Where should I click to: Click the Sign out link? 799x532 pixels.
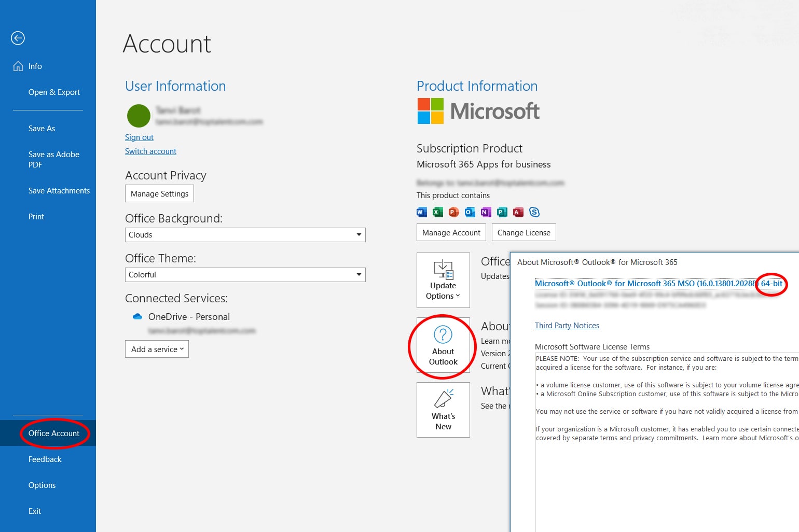click(x=139, y=137)
